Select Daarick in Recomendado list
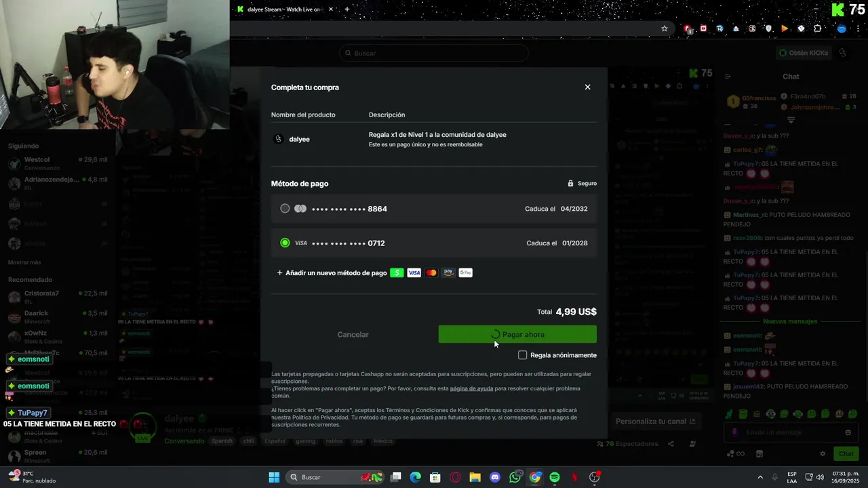The width and height of the screenshot is (868, 488). [x=58, y=317]
